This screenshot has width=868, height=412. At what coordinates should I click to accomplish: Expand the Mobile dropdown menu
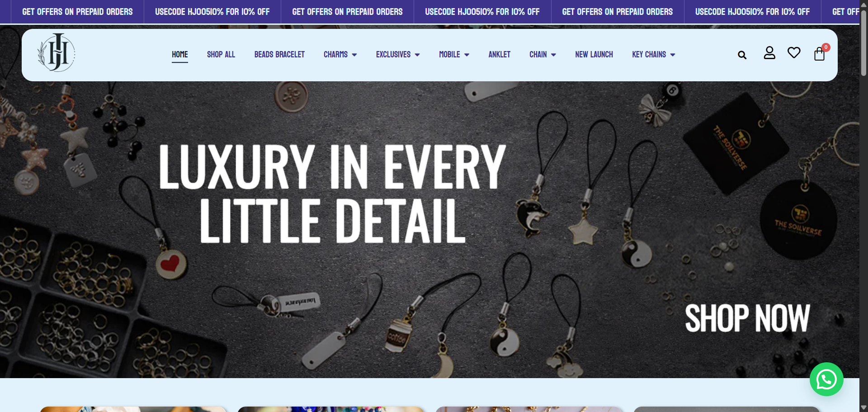coord(454,55)
